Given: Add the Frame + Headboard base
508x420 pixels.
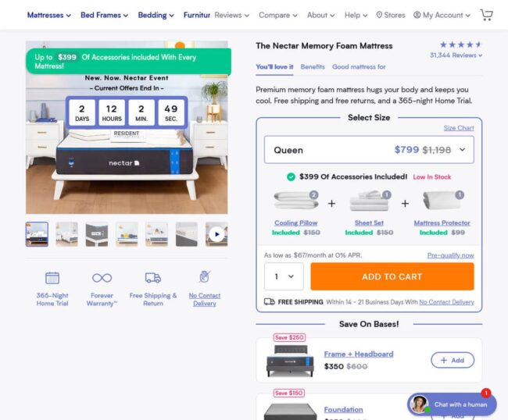Looking at the screenshot, I should click(453, 360).
